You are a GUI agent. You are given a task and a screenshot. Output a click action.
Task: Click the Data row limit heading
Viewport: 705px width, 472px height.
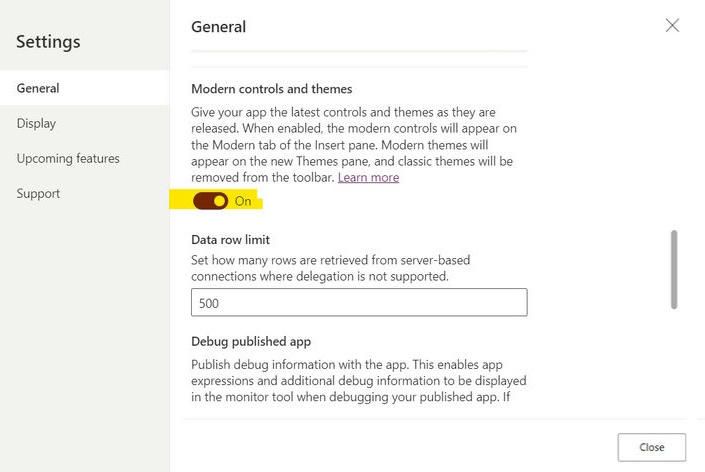(231, 239)
